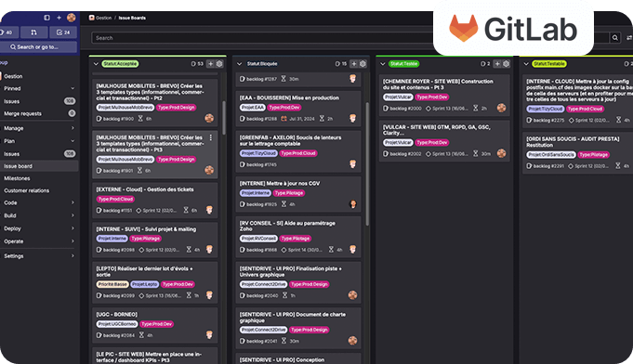Click the sidebar collapse panel icon

pos(46,18)
